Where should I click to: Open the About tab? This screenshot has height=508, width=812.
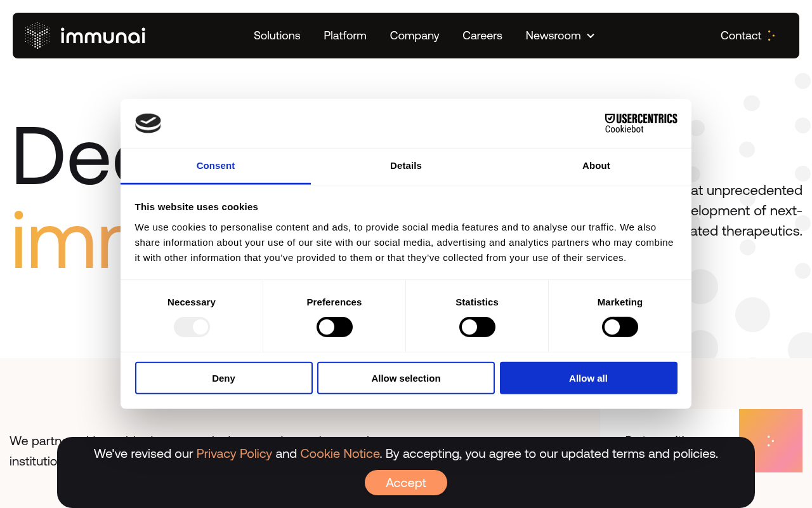pyautogui.click(x=596, y=166)
